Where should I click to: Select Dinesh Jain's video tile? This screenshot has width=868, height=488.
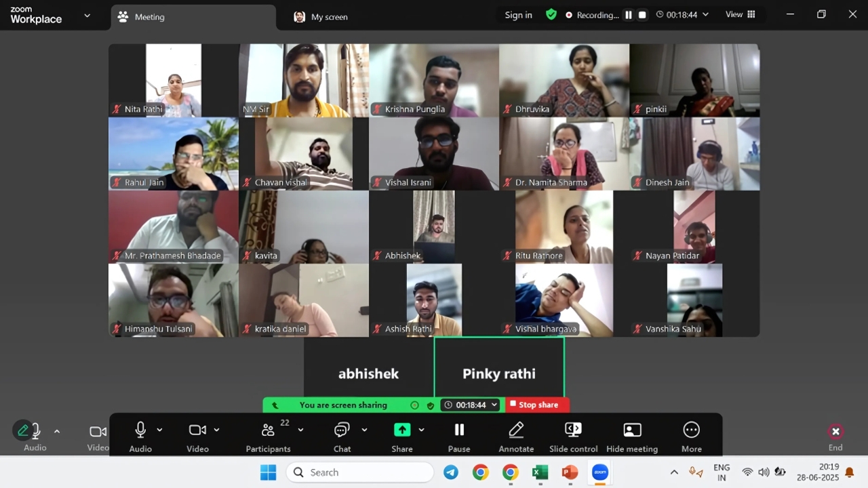click(x=694, y=154)
